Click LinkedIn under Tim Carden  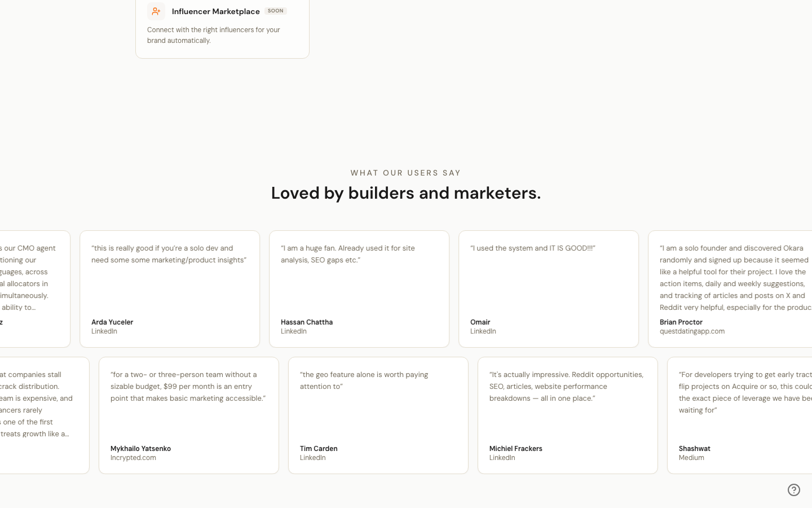tap(313, 458)
